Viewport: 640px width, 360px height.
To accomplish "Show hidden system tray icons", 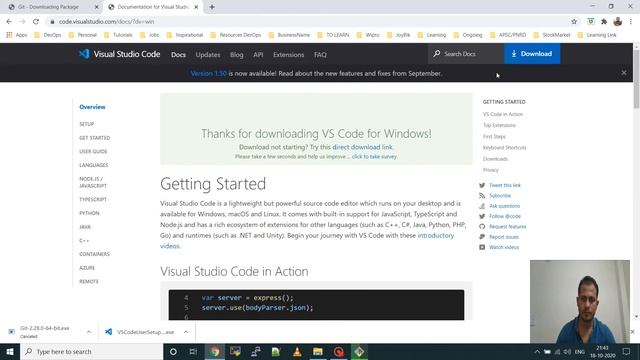I will pyautogui.click(x=537, y=351).
